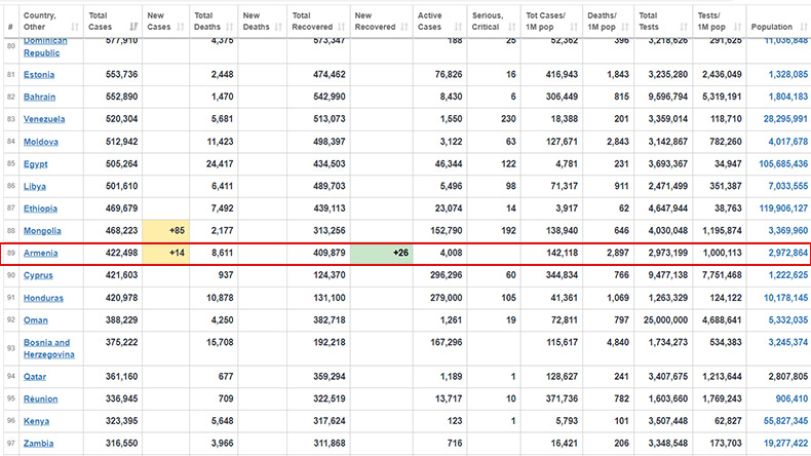Click the Tests/1M pop column header

point(719,21)
